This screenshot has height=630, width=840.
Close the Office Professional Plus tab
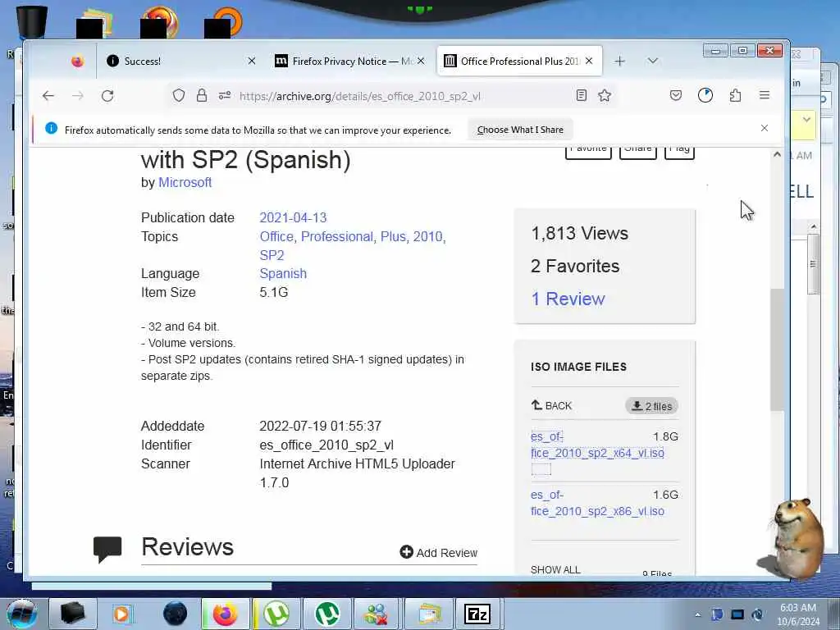tap(589, 61)
